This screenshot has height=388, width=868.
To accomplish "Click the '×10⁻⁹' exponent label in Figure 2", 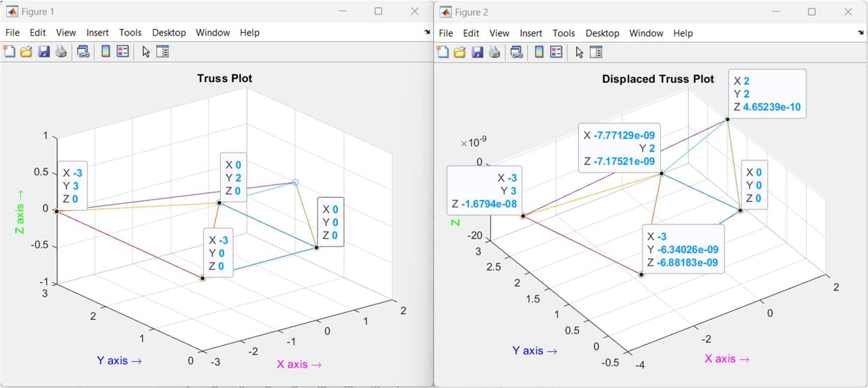I will (x=474, y=142).
